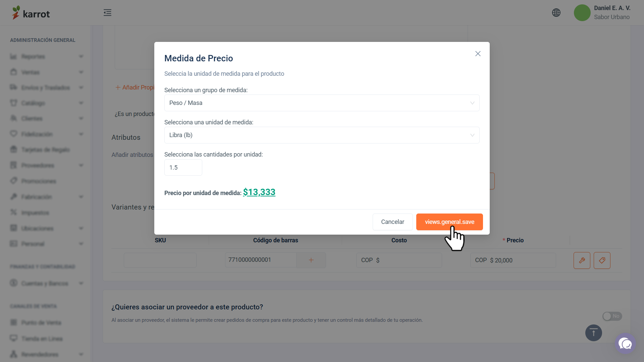Click the user avatar in header

click(x=582, y=13)
